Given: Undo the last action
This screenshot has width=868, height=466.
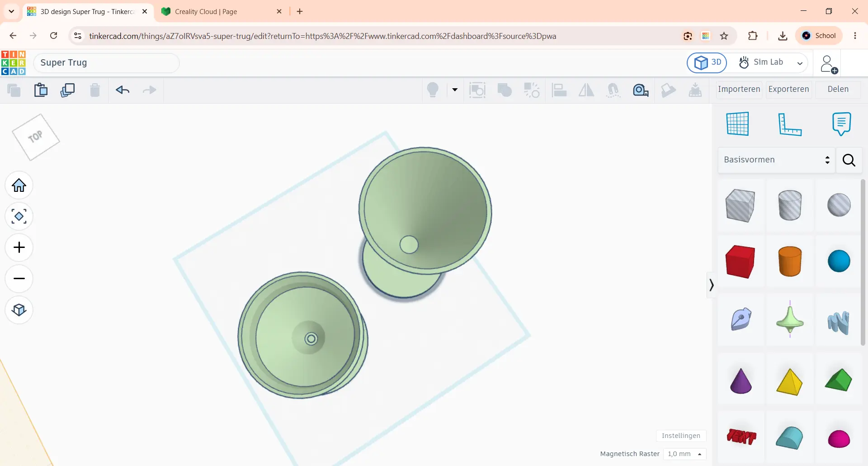Looking at the screenshot, I should tap(123, 90).
